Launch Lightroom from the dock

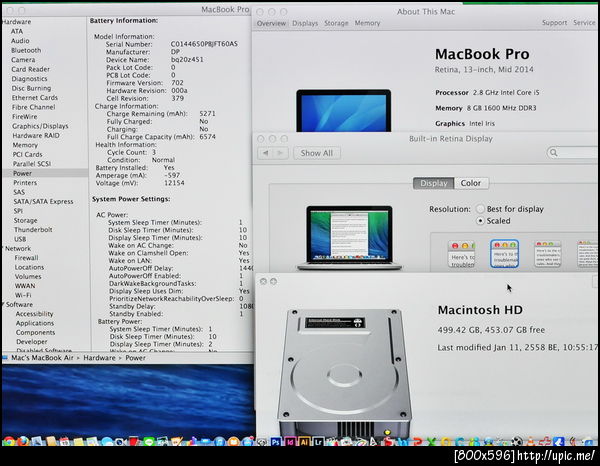(x=318, y=442)
